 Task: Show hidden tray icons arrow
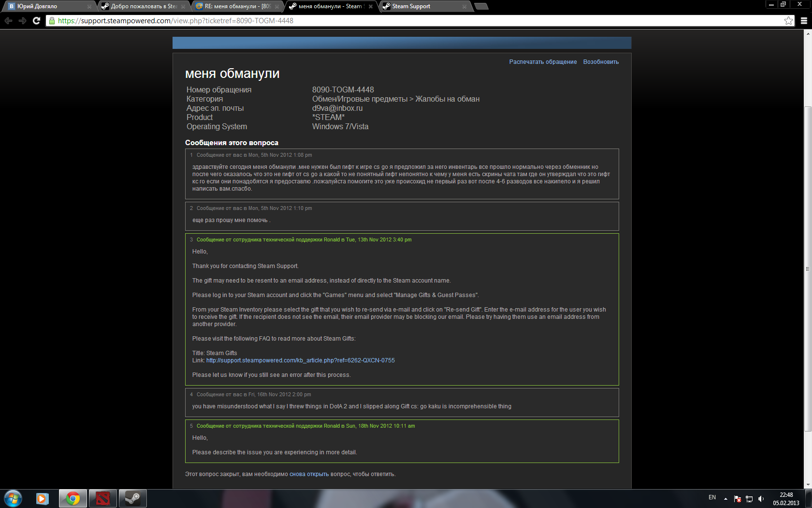click(x=725, y=499)
